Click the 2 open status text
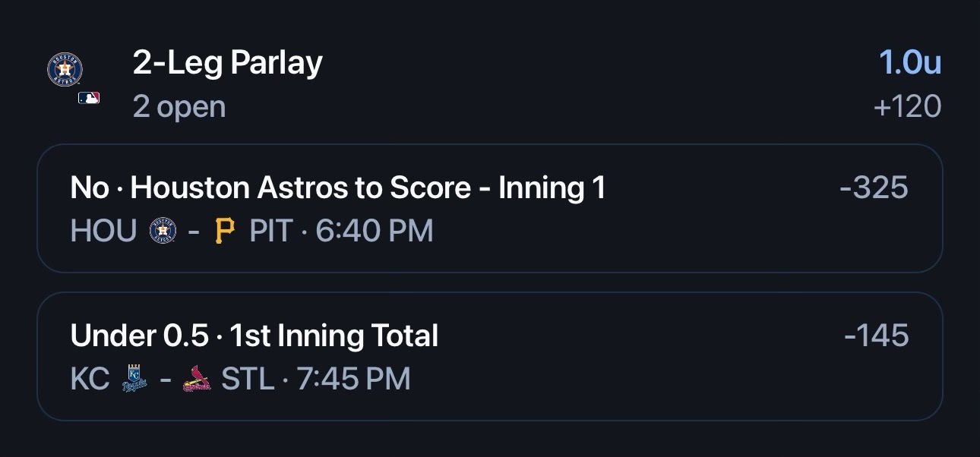The height and width of the screenshot is (457, 980). coord(179,107)
